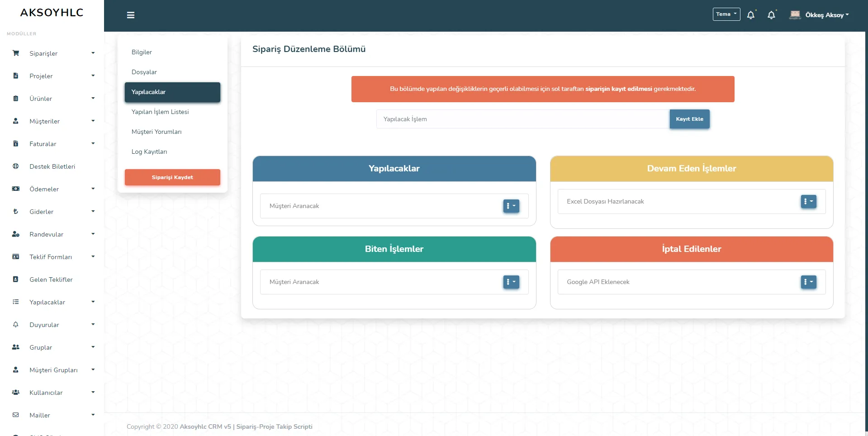Click the Aksoyhlc CRM v5 footer link
The image size is (868, 436).
tap(205, 427)
